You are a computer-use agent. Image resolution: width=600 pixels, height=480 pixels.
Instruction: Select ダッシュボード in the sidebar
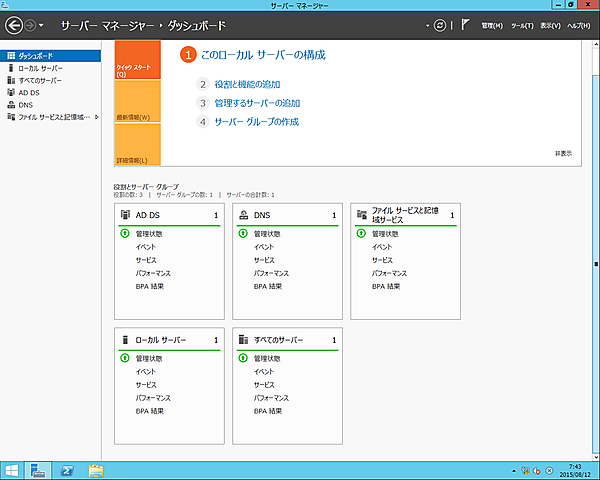point(51,56)
